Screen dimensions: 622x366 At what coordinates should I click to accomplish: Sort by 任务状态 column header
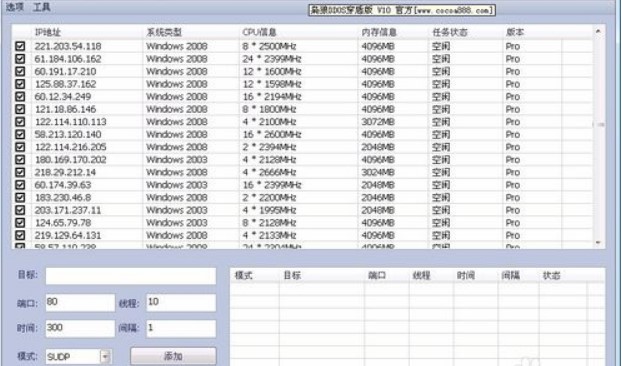tap(449, 33)
